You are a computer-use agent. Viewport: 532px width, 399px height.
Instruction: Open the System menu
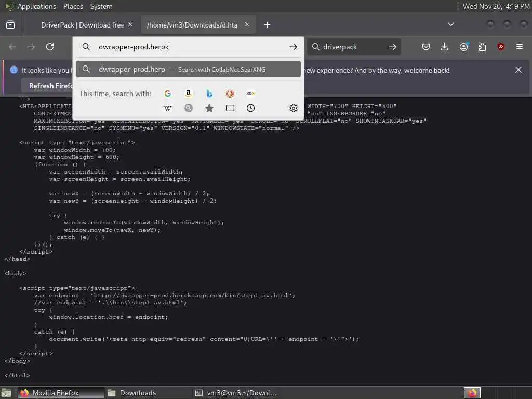pyautogui.click(x=101, y=6)
